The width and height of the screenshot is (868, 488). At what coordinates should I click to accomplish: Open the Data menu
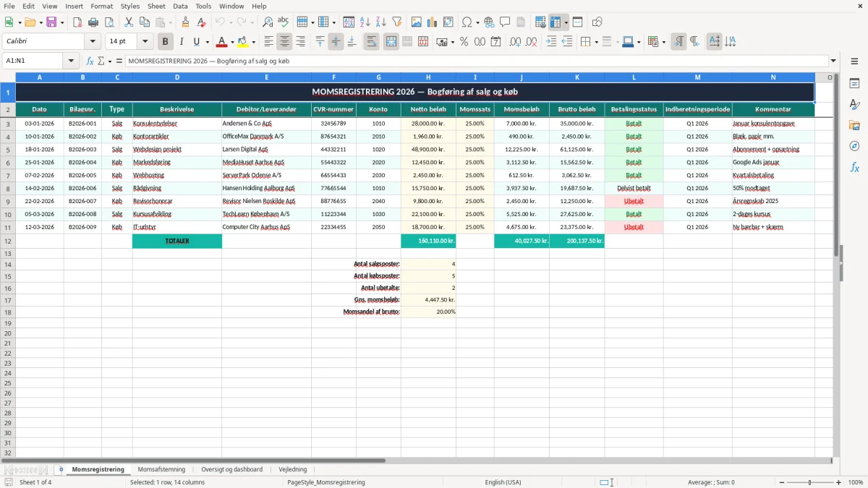coord(180,6)
